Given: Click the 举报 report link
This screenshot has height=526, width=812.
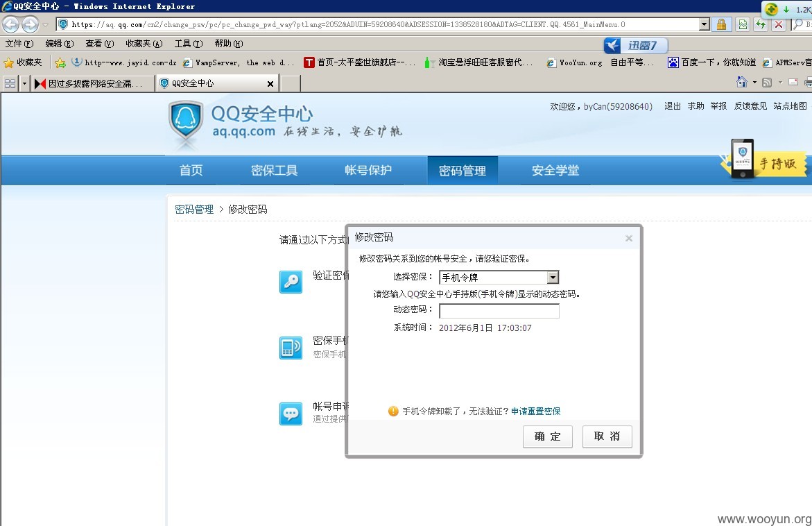Looking at the screenshot, I should (718, 105).
